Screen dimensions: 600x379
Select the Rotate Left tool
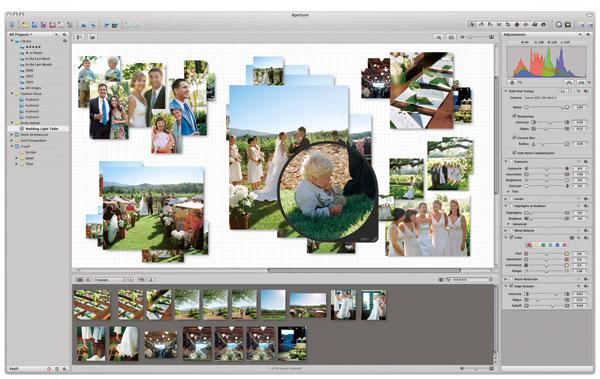pos(481,25)
